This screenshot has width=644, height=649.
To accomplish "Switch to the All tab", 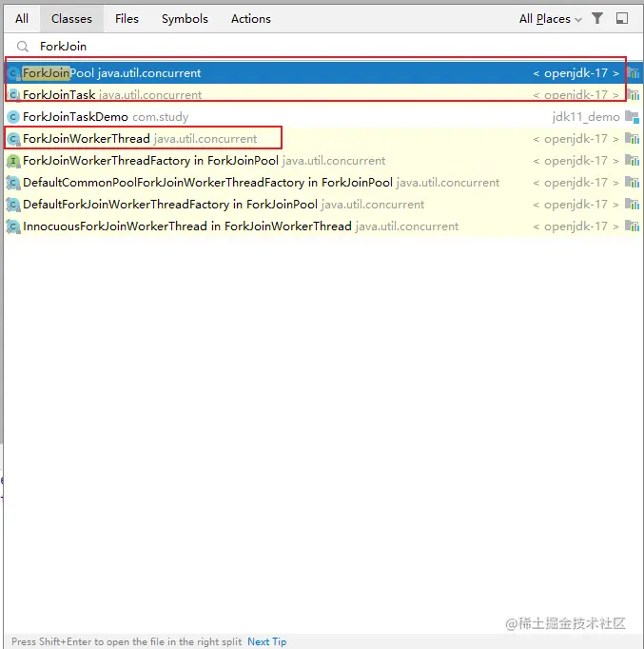I will [22, 19].
